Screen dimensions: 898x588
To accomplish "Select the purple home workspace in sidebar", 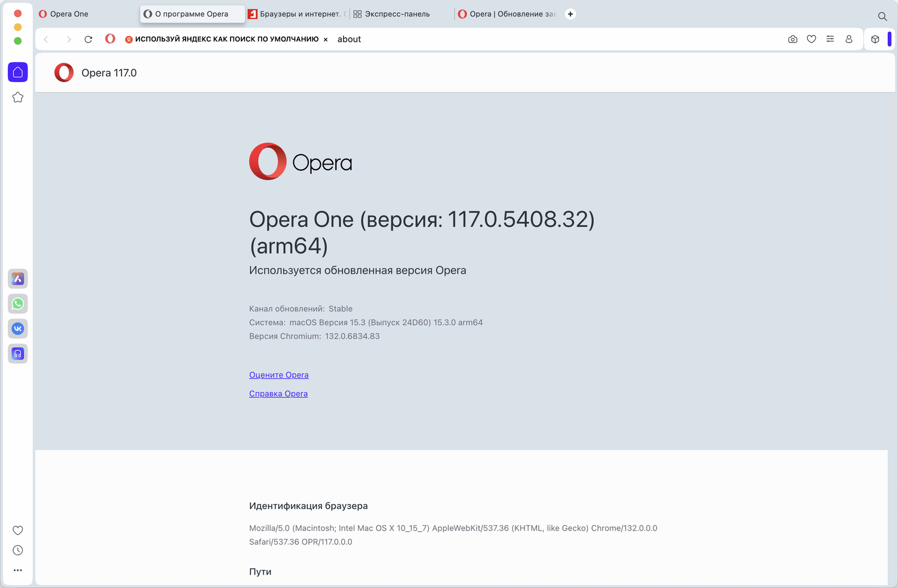I will [x=18, y=72].
